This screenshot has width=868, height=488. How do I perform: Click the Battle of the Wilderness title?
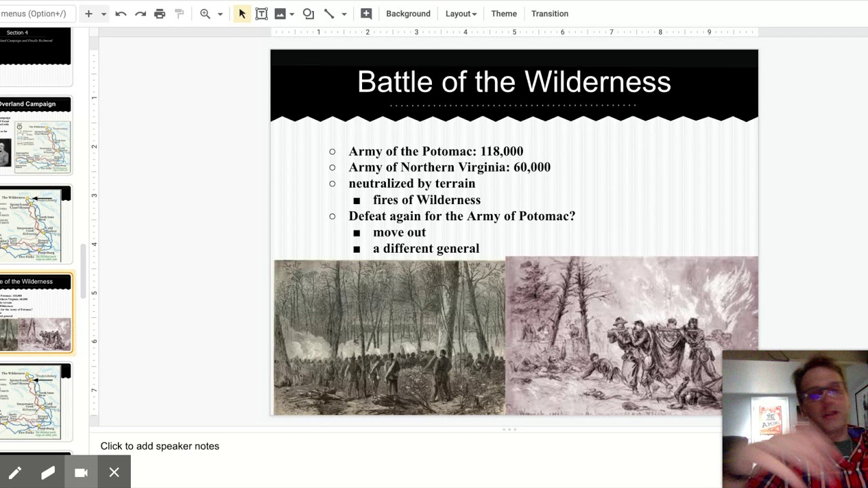tap(514, 82)
